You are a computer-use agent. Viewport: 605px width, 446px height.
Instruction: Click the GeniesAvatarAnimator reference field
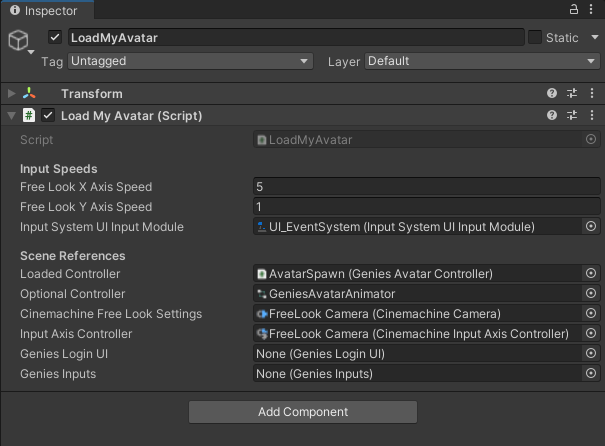pyautogui.click(x=418, y=294)
